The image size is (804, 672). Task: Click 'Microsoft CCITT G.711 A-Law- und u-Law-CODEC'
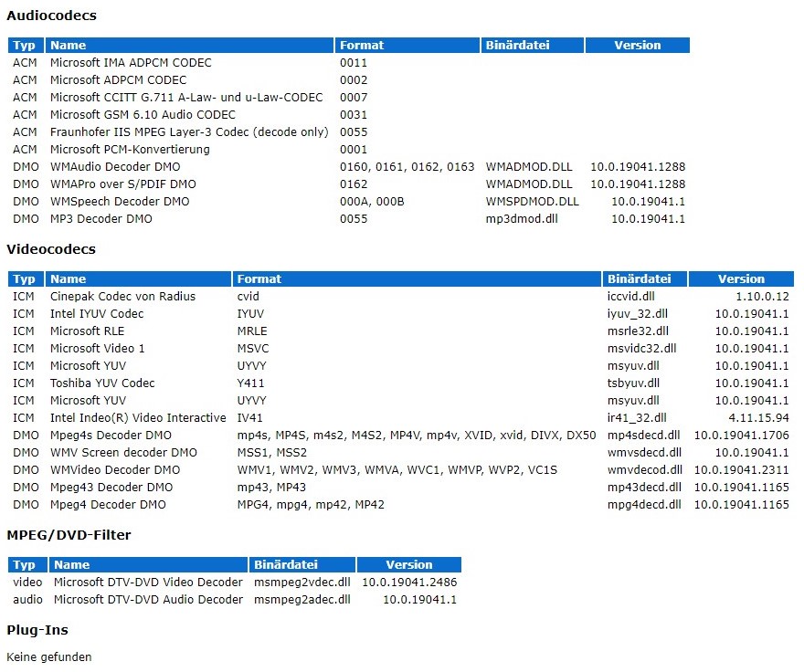point(186,98)
